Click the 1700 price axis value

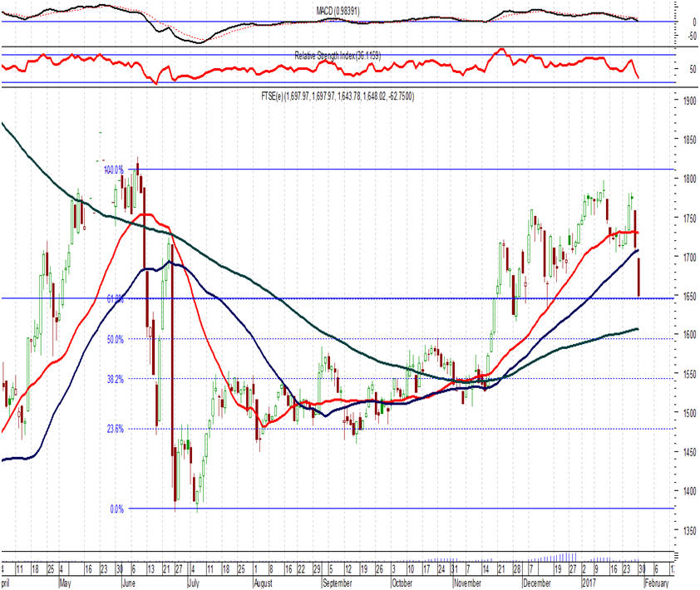[689, 257]
